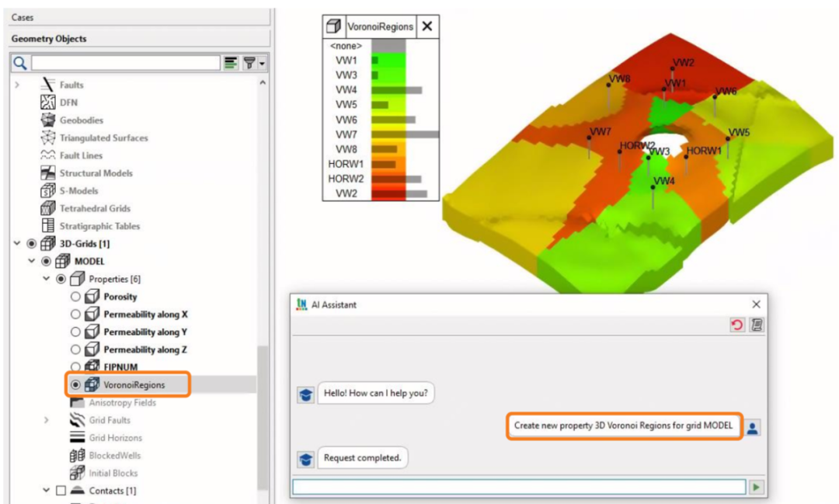Click the filter funnel icon
839x504 pixels.
[250, 63]
